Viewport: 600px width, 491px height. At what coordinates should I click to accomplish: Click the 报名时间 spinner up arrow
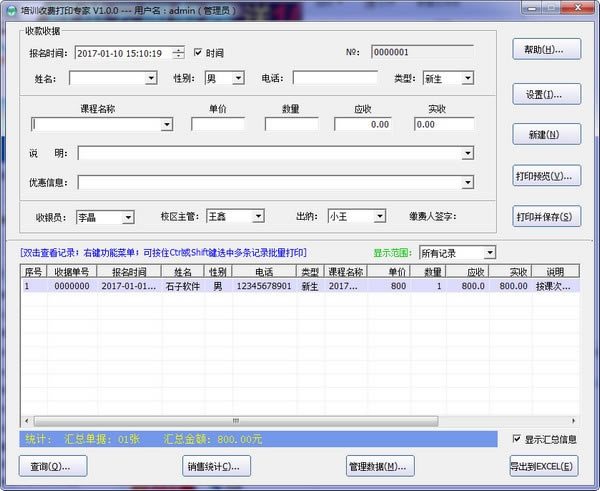[x=178, y=49]
